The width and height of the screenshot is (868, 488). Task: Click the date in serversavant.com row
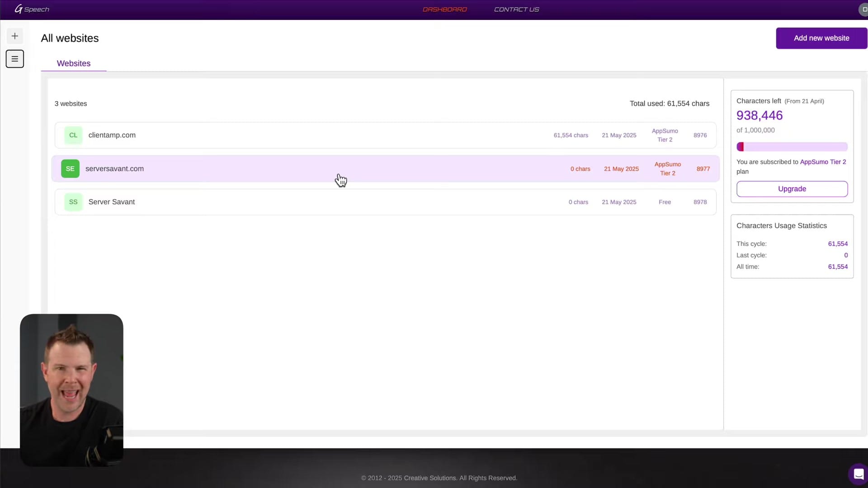point(621,169)
